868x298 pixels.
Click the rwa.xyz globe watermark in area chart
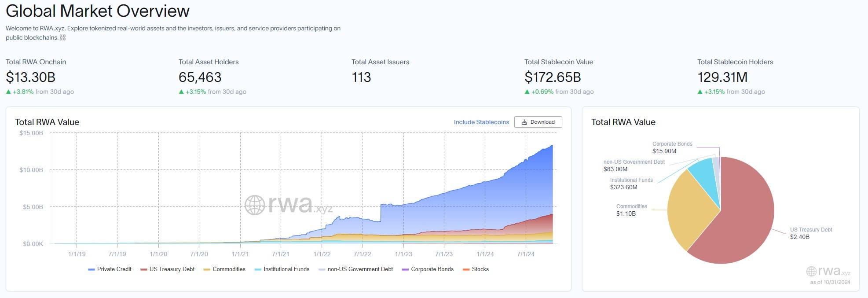pos(255,205)
